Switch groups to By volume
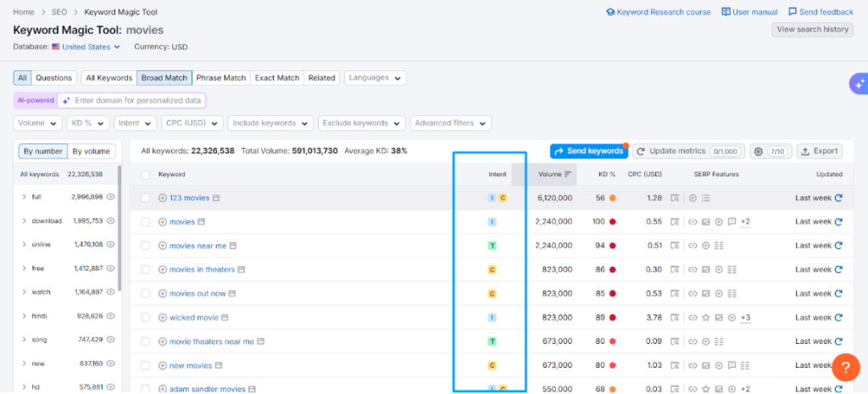This screenshot has width=868, height=394. coord(92,151)
